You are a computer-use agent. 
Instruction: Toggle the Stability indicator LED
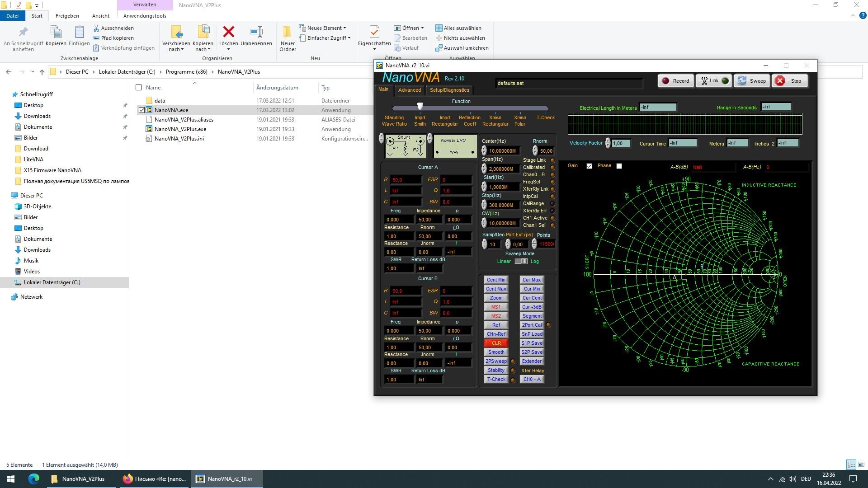(x=513, y=371)
